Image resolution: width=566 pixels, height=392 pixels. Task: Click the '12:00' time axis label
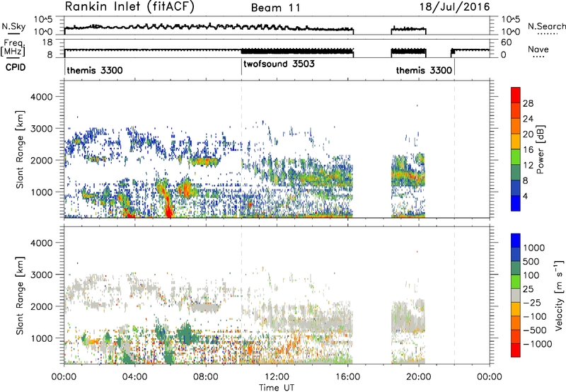pos(277,377)
